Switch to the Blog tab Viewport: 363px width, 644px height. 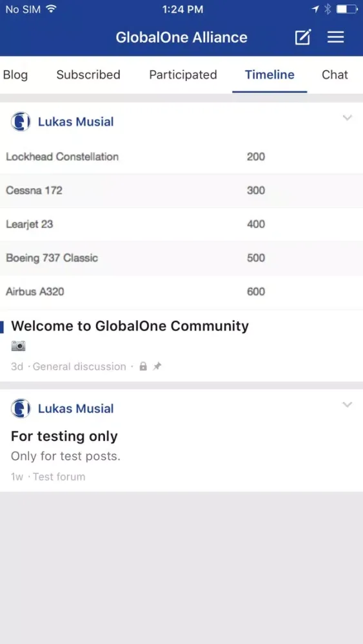(15, 75)
